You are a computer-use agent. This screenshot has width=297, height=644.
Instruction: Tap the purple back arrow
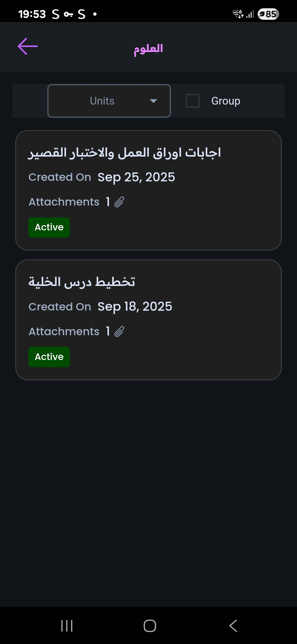28,46
